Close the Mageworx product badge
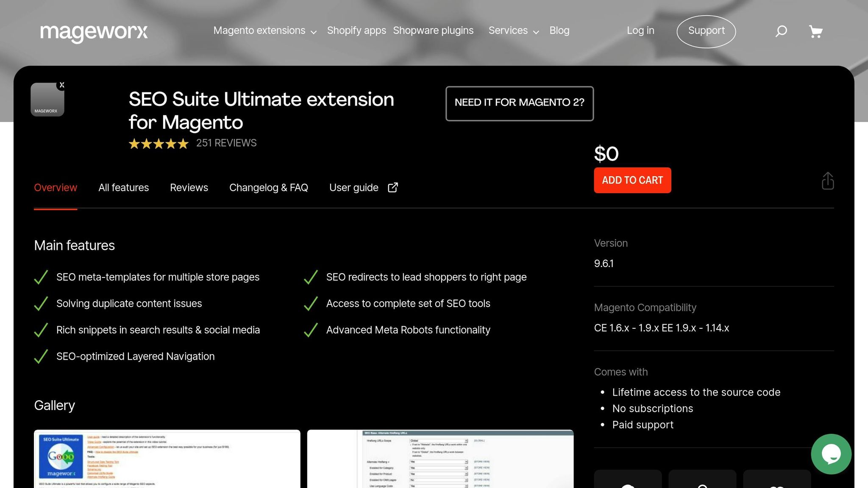The width and height of the screenshot is (868, 488). (x=62, y=84)
